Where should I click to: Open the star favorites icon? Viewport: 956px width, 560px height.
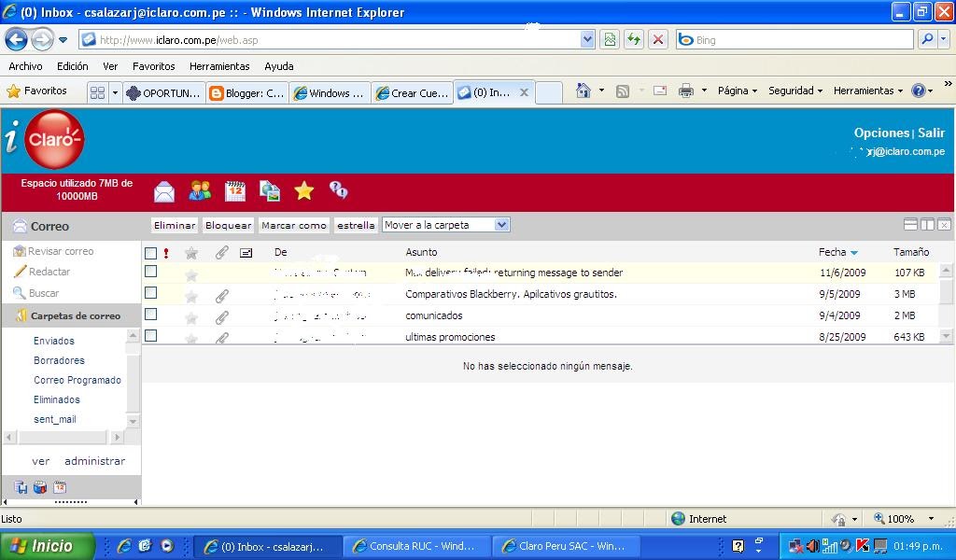coord(303,190)
